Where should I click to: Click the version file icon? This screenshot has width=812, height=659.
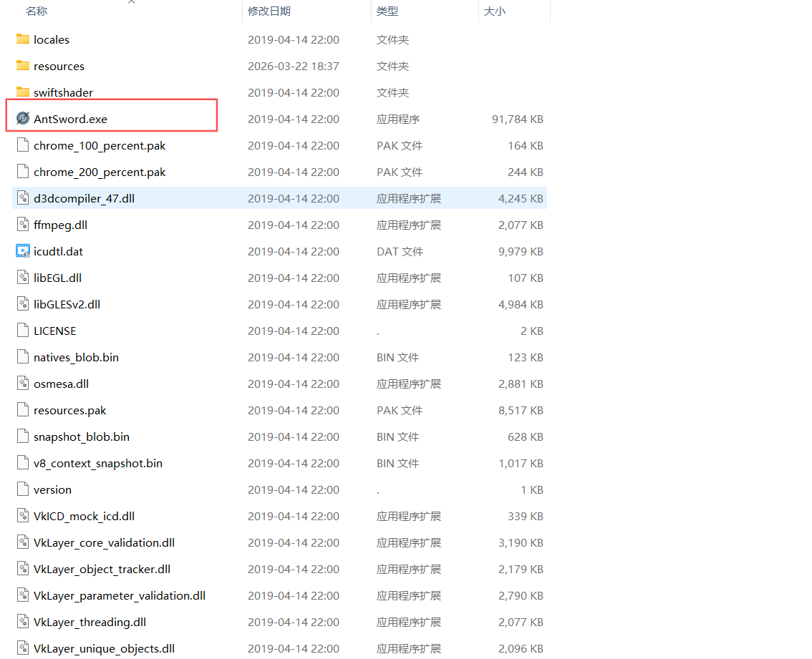click(x=23, y=489)
